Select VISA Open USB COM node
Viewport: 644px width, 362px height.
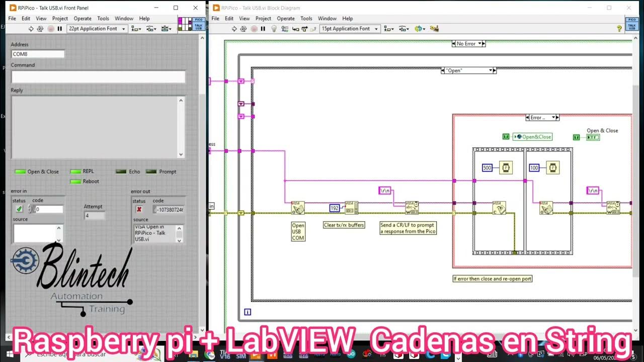298,208
